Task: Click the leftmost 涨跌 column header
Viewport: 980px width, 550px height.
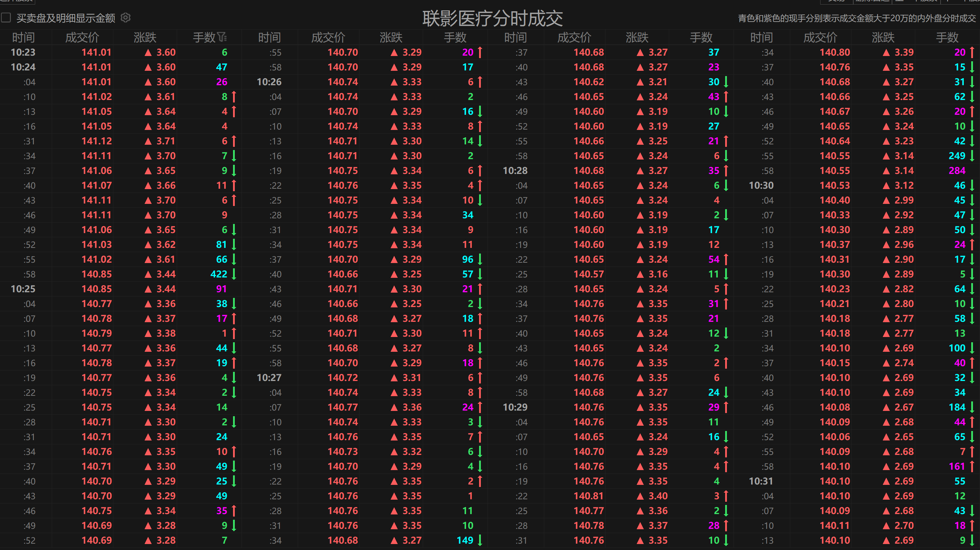Action: pyautogui.click(x=145, y=37)
